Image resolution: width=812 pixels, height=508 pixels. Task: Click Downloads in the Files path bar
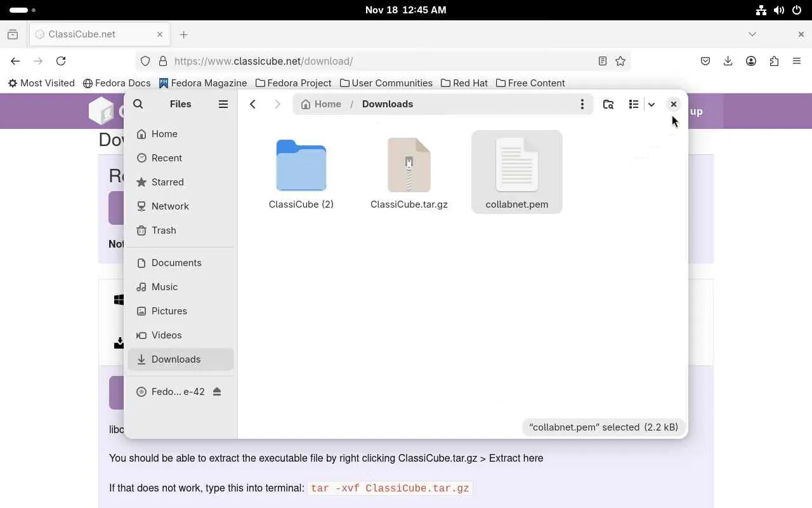click(x=388, y=104)
